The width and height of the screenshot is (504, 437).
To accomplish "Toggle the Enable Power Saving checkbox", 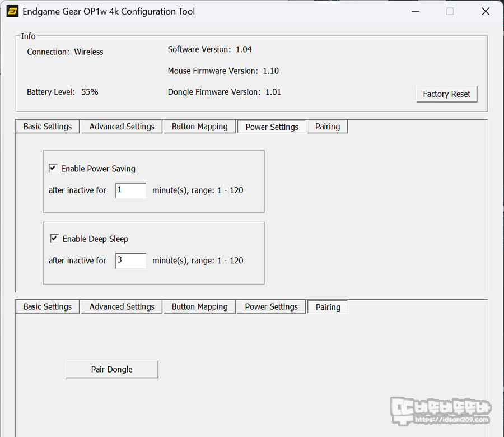I will 53,168.
